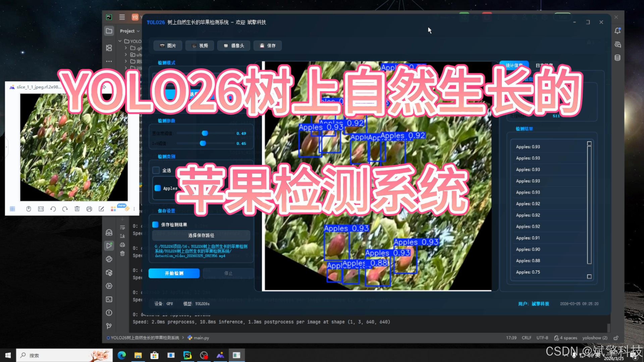Toggle soft-wrap in the Run console

click(x=122, y=227)
